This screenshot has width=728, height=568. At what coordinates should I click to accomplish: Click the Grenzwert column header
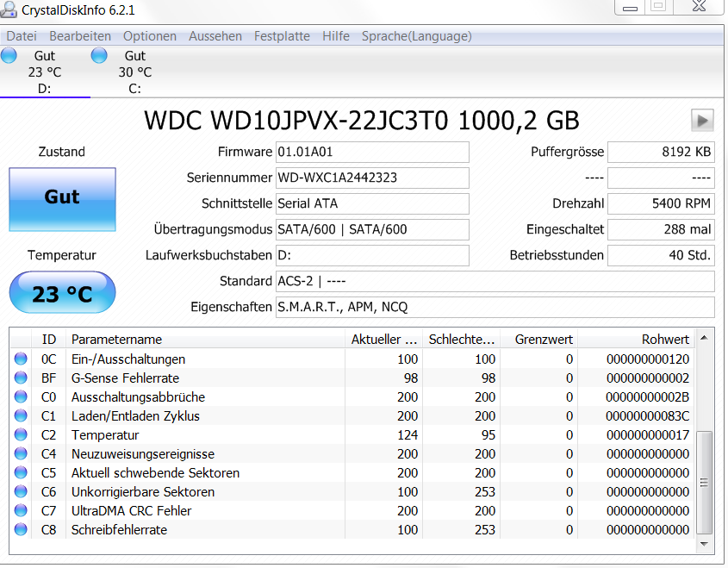tap(538, 339)
